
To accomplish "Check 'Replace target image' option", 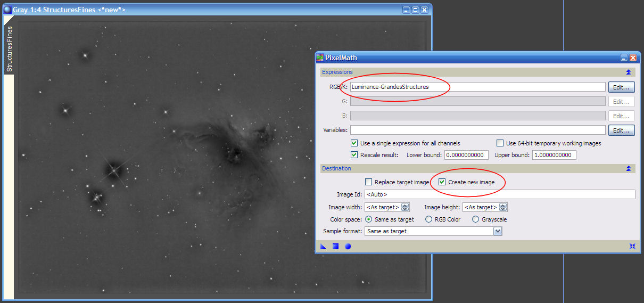I will [369, 182].
